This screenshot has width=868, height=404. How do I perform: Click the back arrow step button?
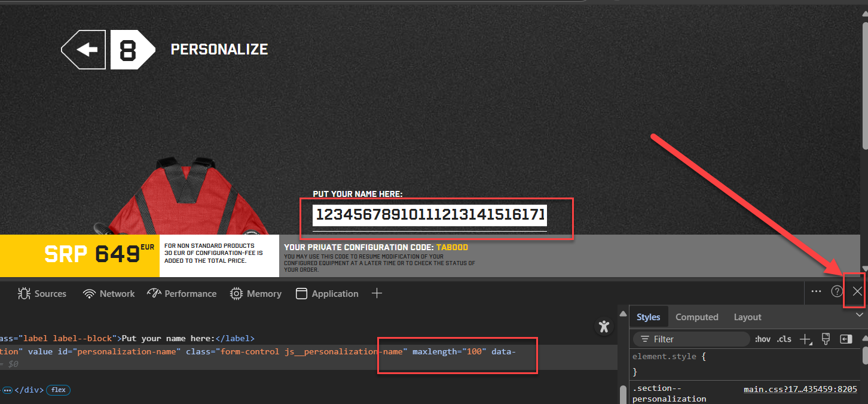click(x=84, y=50)
